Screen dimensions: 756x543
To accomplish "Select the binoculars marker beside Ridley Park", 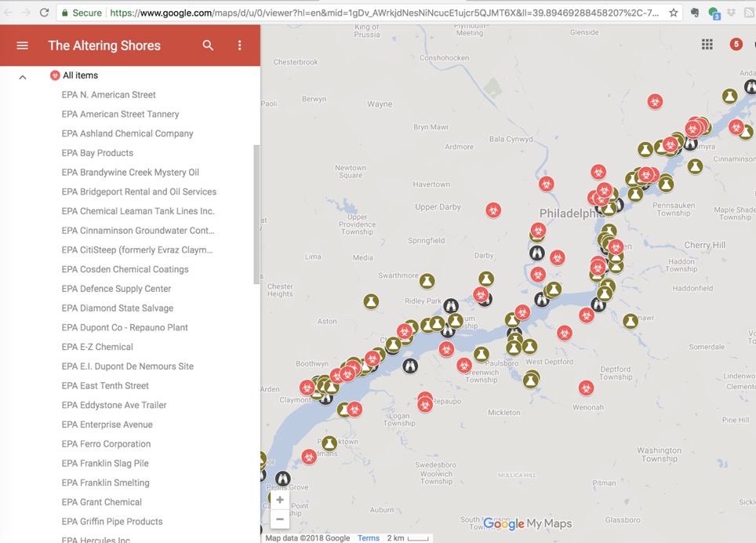I will pos(451,305).
